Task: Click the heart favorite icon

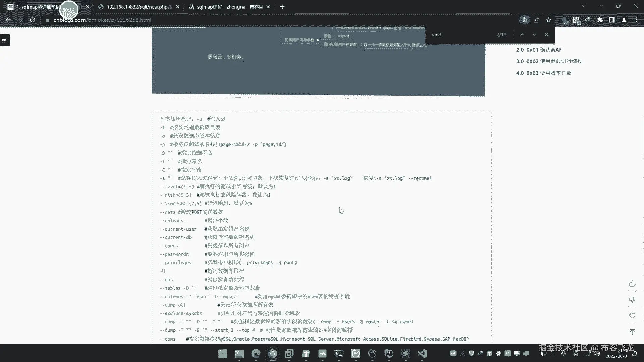Action: tap(632, 316)
